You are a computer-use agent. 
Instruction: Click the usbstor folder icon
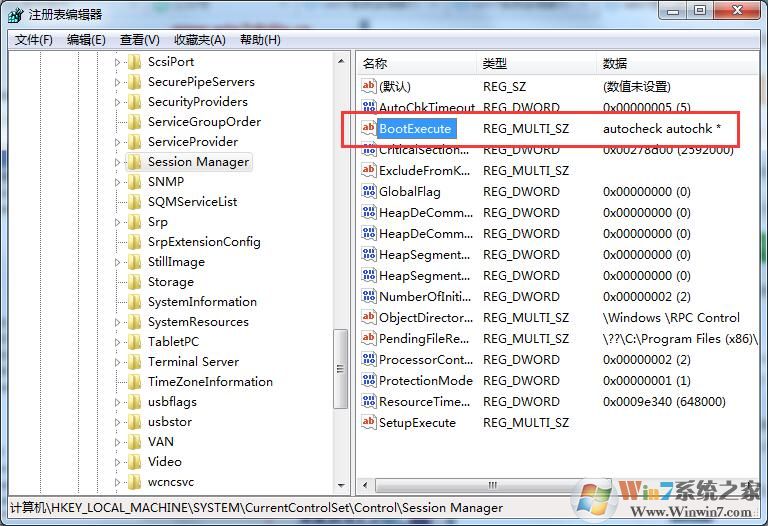click(134, 422)
